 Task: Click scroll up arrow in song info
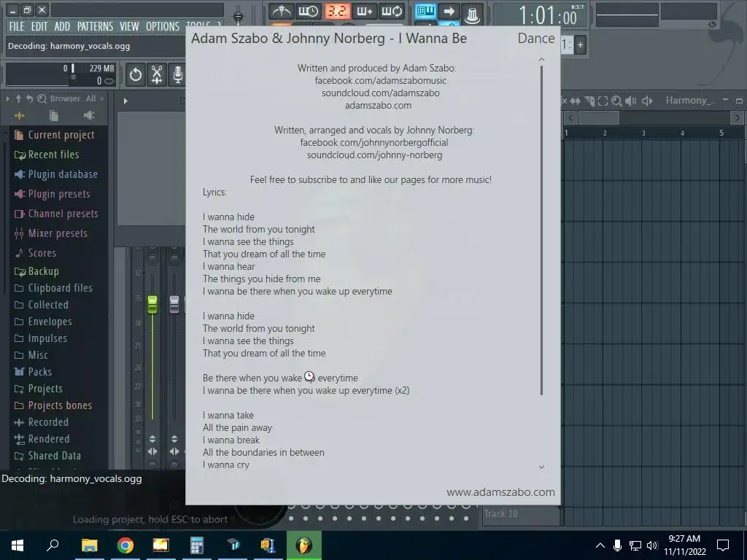tap(541, 60)
